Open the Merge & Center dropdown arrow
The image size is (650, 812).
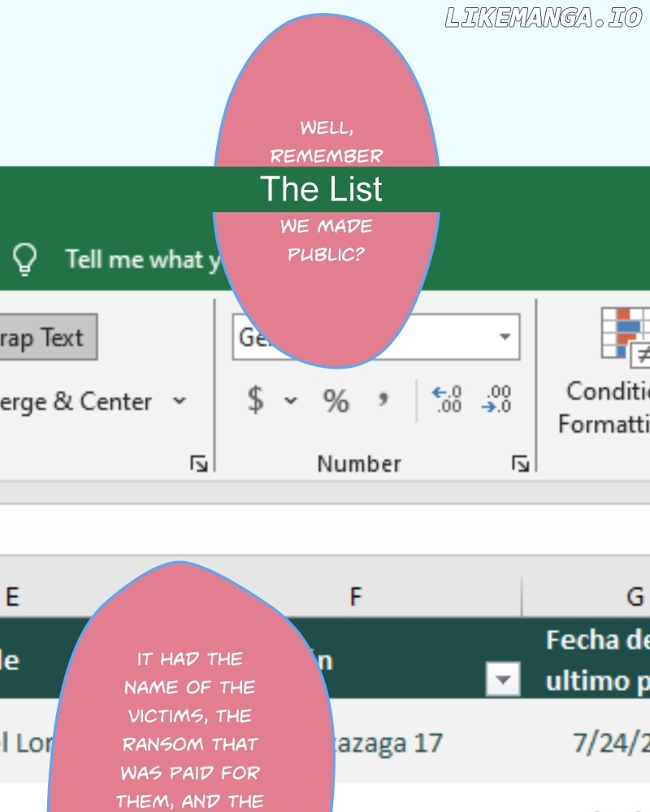tap(180, 401)
